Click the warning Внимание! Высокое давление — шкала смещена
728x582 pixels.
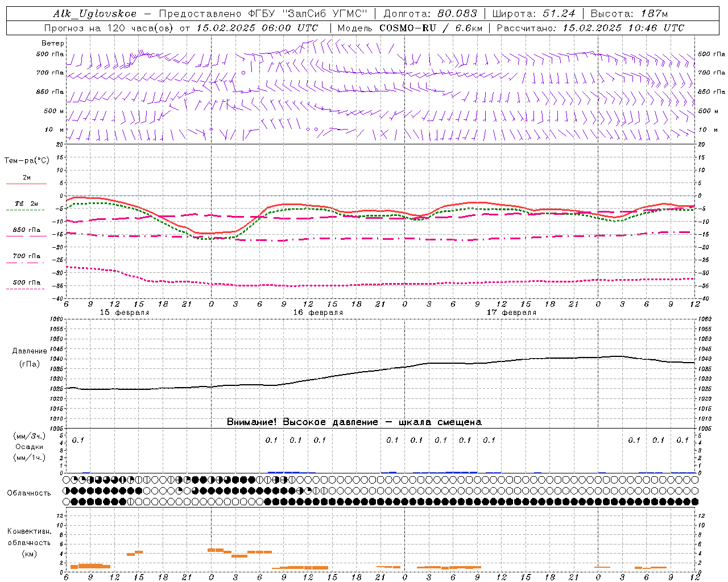coord(354,422)
